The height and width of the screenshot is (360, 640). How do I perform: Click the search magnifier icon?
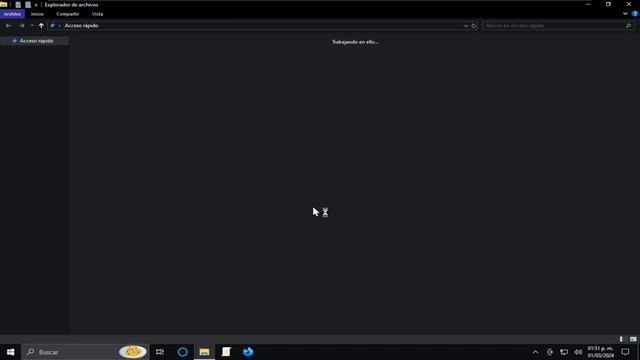click(x=628, y=26)
